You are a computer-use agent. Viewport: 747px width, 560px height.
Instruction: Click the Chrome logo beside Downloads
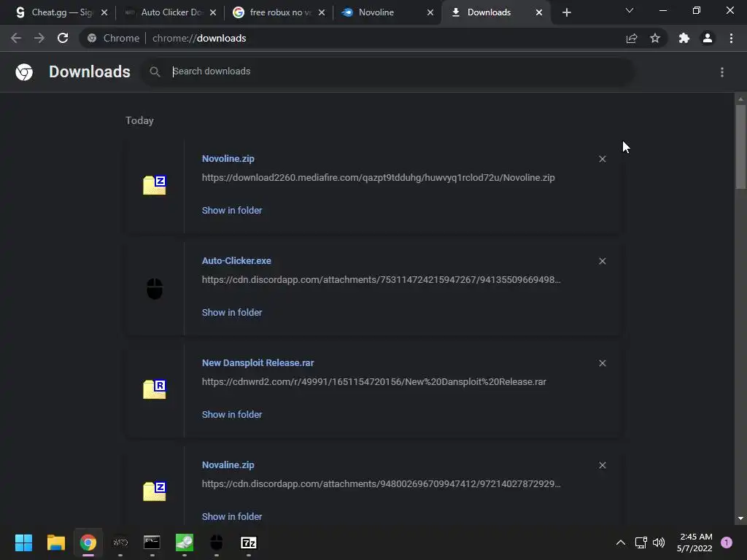pos(24,72)
